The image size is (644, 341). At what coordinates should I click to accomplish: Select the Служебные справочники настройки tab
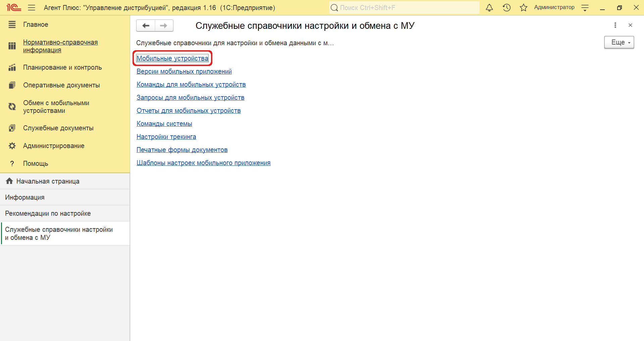click(x=65, y=233)
